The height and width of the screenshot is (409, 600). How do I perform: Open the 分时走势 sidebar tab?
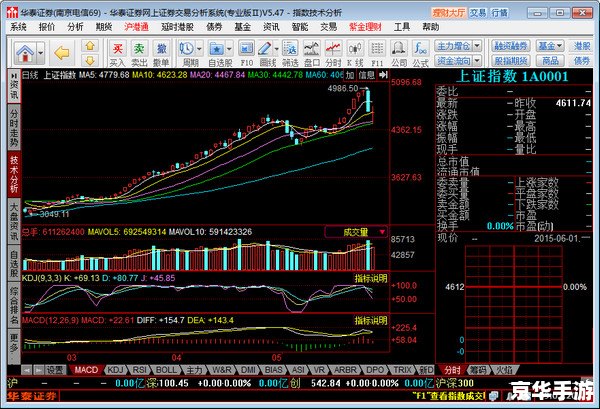pyautogui.click(x=14, y=128)
